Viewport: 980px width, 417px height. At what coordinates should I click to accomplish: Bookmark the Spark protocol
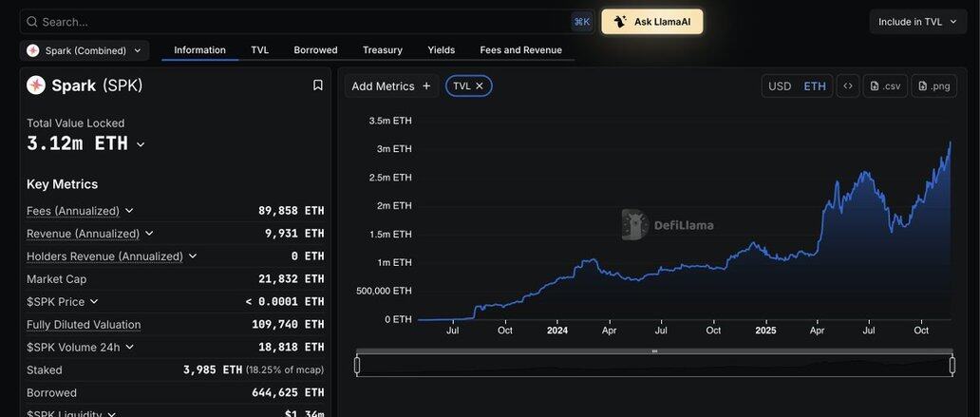318,85
